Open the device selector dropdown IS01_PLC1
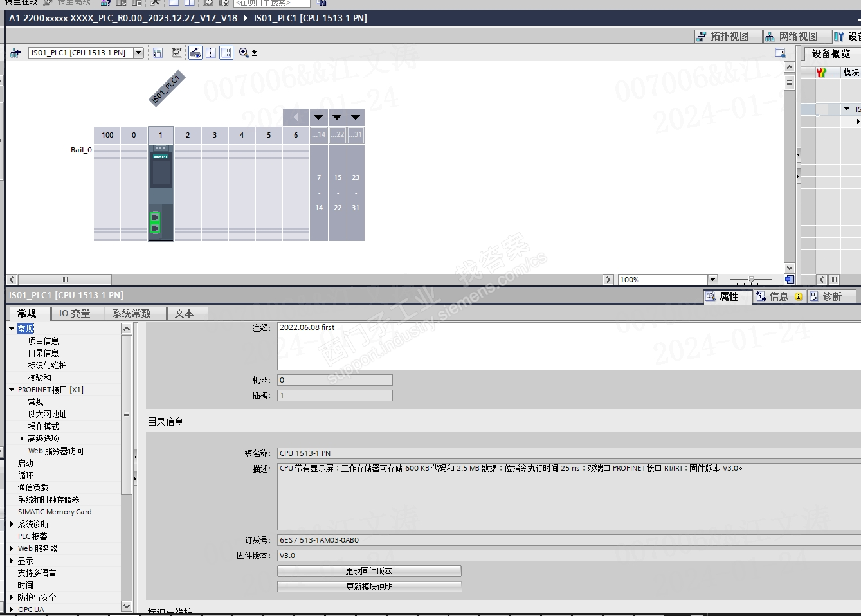The width and height of the screenshot is (861, 616). 138,53
